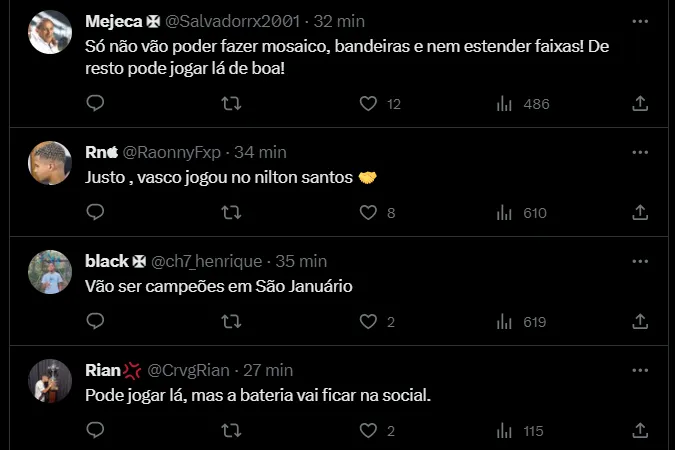This screenshot has width=675, height=450.
Task: Repost the tweet by Rn
Action: (231, 212)
